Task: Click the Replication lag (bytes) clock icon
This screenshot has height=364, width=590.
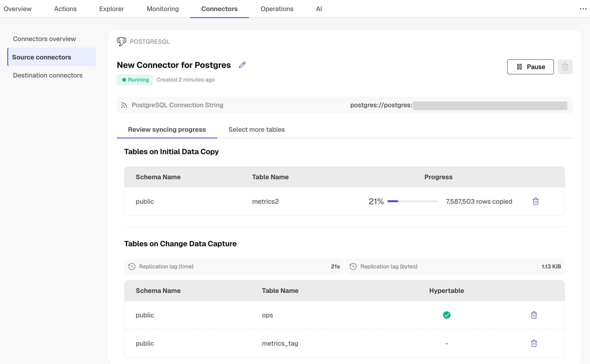Action: 353,266
